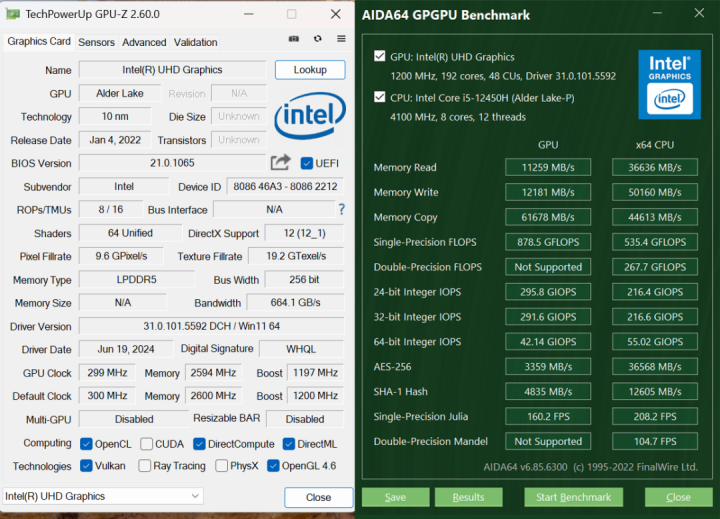Image resolution: width=720 pixels, height=519 pixels.
Task: Click the Intel Graphics badge in AIDA64
Action: 669,85
